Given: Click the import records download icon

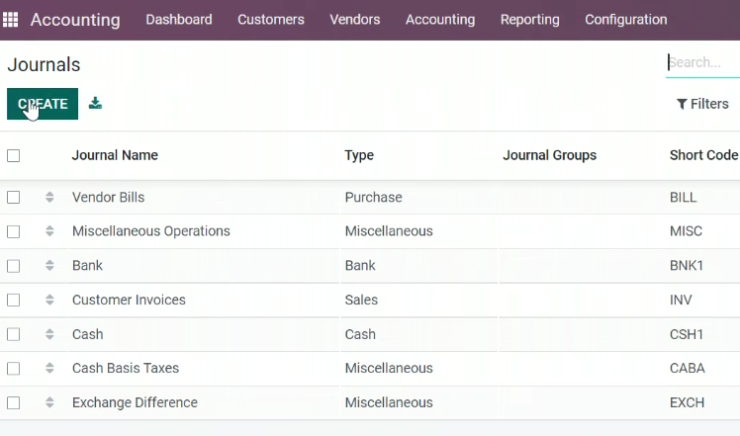Looking at the screenshot, I should tap(95, 103).
